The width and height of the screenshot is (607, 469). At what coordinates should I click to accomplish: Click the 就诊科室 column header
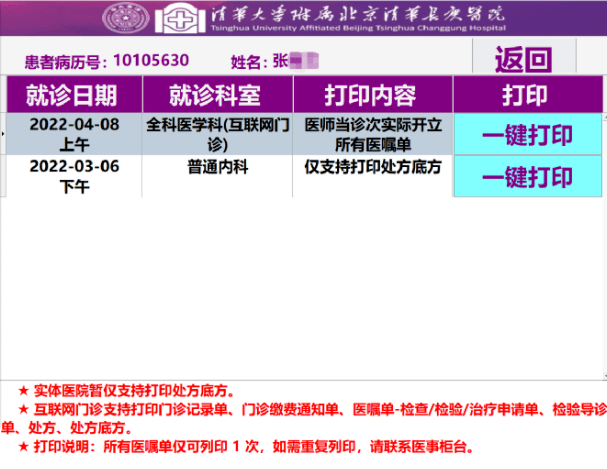coord(217,95)
